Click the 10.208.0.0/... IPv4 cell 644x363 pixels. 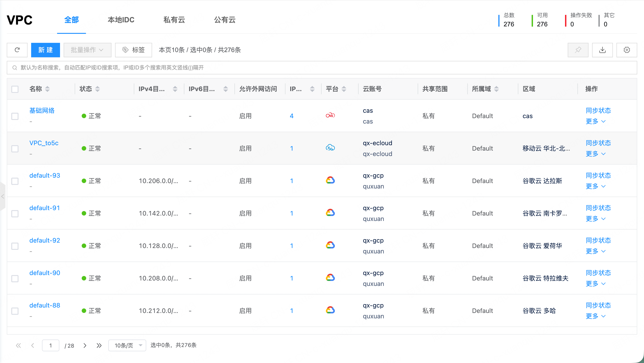[x=158, y=278]
